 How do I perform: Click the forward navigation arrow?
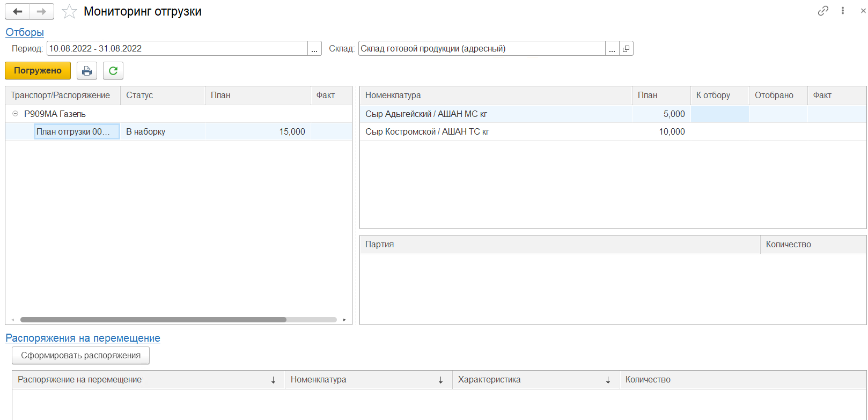[42, 11]
